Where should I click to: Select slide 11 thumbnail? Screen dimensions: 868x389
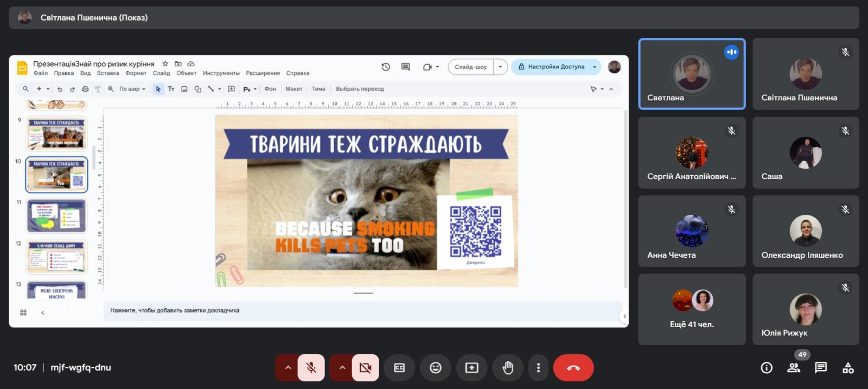point(56,215)
